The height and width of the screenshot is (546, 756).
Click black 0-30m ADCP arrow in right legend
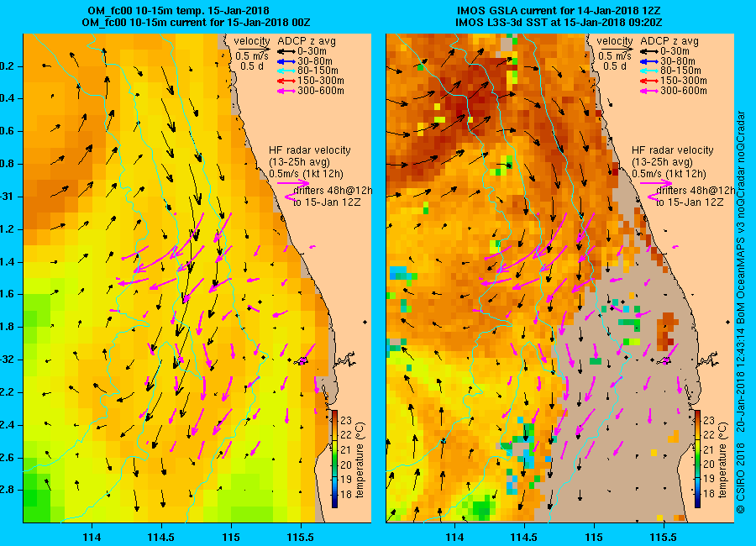click(x=649, y=51)
